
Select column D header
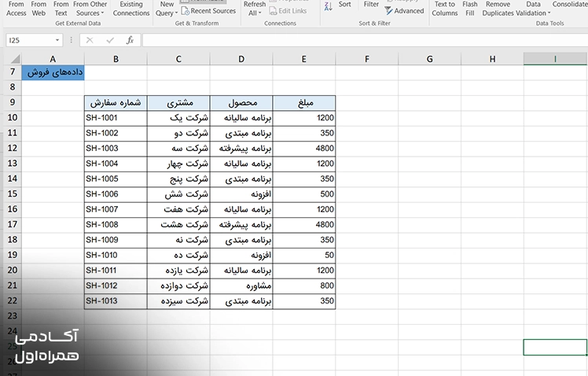(241, 59)
